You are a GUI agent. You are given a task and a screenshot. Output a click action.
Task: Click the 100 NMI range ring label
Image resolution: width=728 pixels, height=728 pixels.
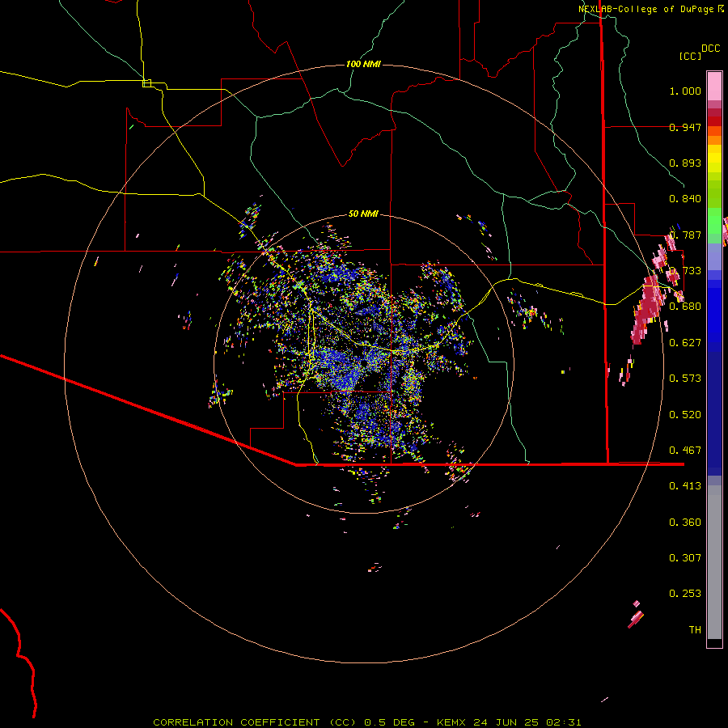(x=363, y=64)
